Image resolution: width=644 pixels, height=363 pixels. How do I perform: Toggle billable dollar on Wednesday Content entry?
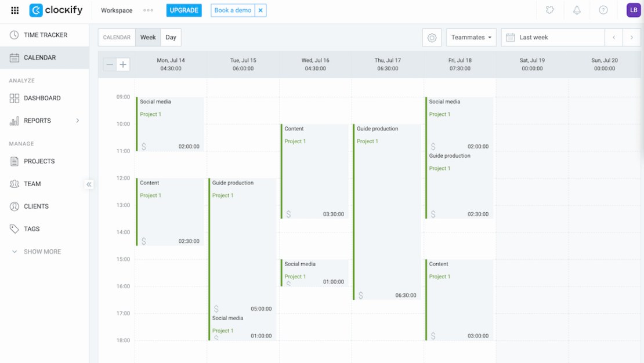point(288,214)
